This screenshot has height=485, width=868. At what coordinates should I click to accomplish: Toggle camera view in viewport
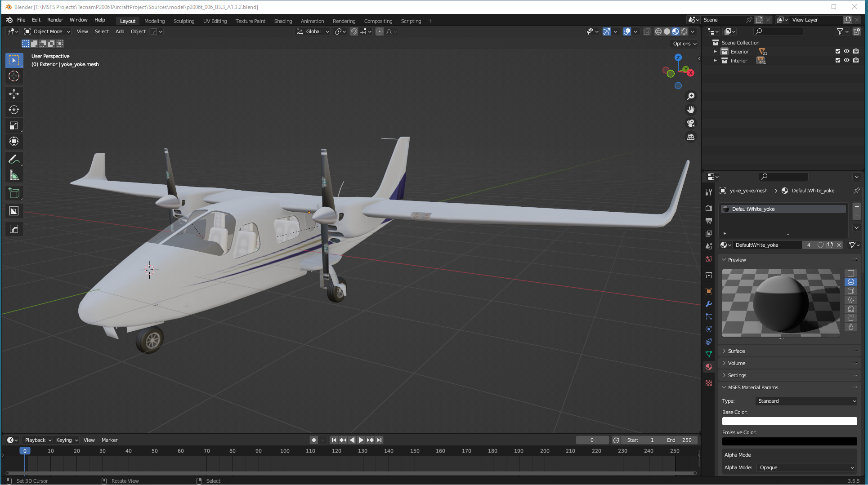[691, 123]
